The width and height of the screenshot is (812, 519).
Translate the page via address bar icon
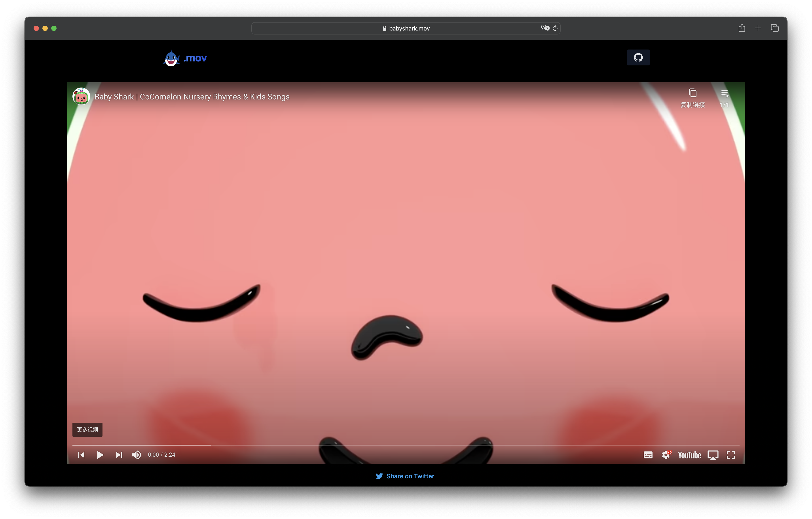pos(545,28)
